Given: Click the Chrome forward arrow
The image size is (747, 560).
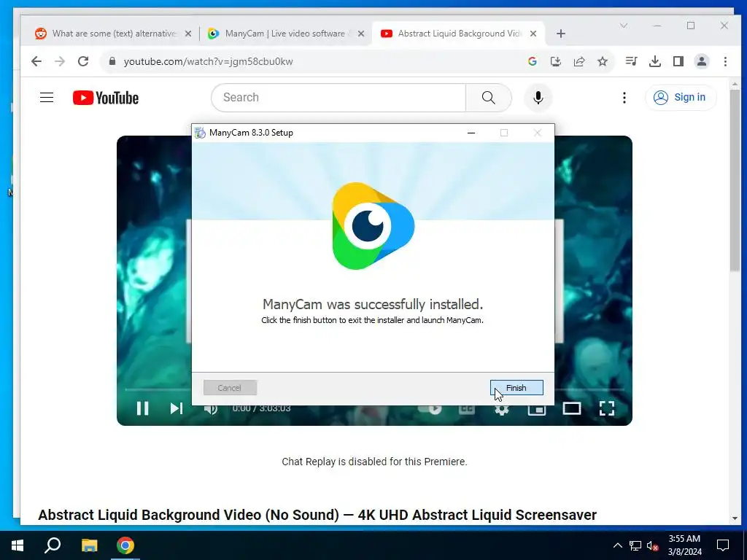Looking at the screenshot, I should point(60,61).
